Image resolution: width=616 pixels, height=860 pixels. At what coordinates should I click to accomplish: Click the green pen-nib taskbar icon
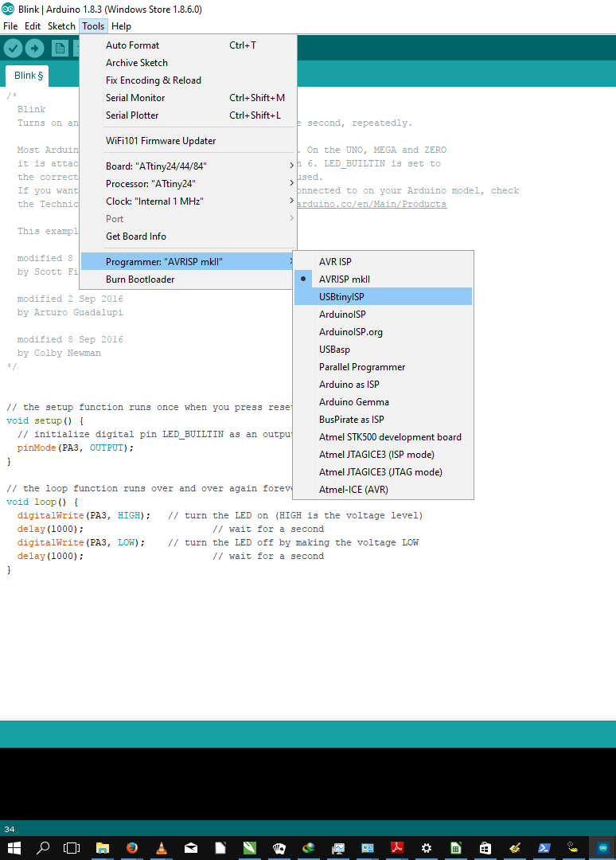click(250, 848)
